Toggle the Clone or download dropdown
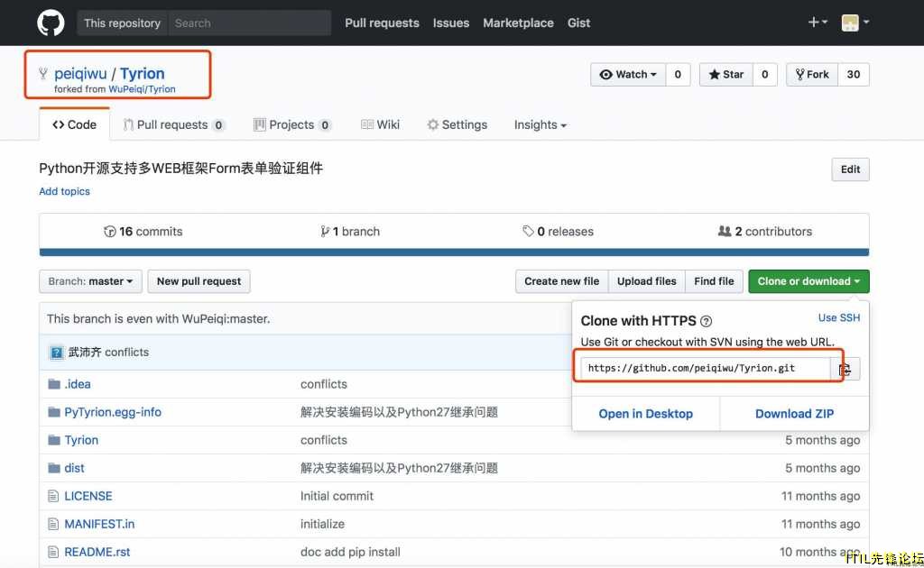The height and width of the screenshot is (568, 924). pos(808,281)
